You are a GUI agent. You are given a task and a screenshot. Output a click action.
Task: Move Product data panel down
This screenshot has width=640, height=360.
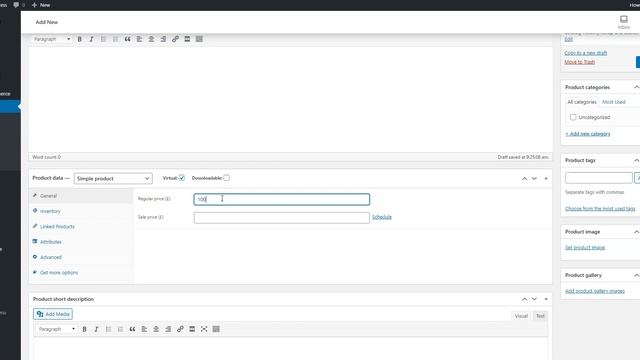(x=534, y=178)
